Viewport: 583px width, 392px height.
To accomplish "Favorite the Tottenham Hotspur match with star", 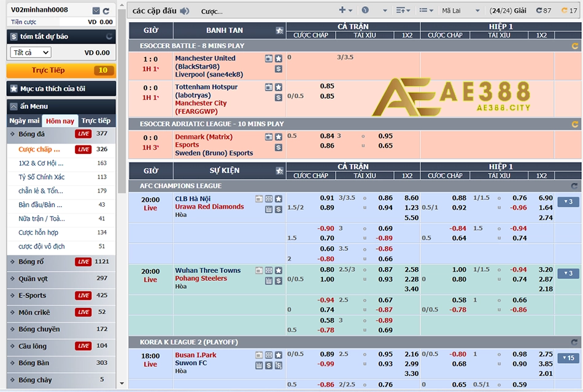I will [x=279, y=87].
